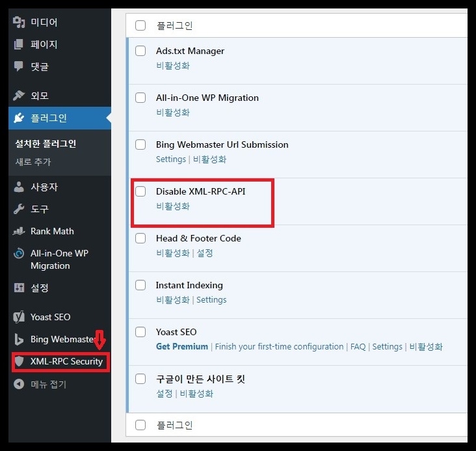Deactivate Bing Webmaster Url Submission plugin
The image size is (476, 451).
[x=209, y=159]
